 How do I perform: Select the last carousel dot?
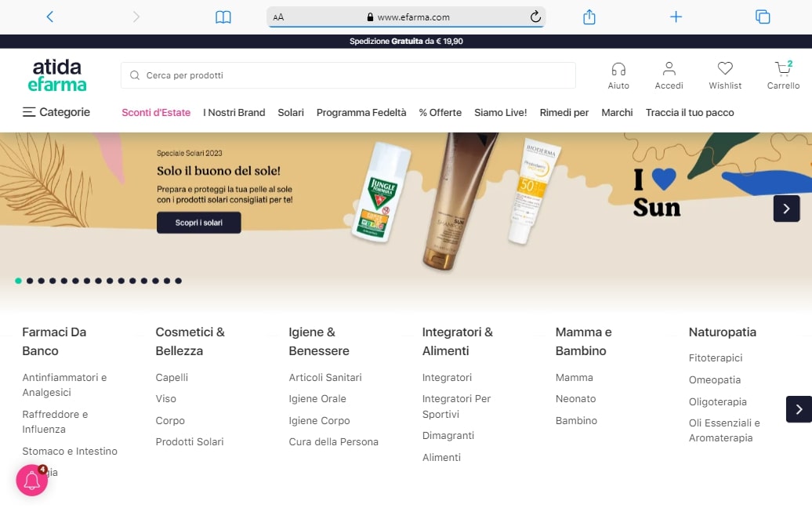[x=178, y=281]
